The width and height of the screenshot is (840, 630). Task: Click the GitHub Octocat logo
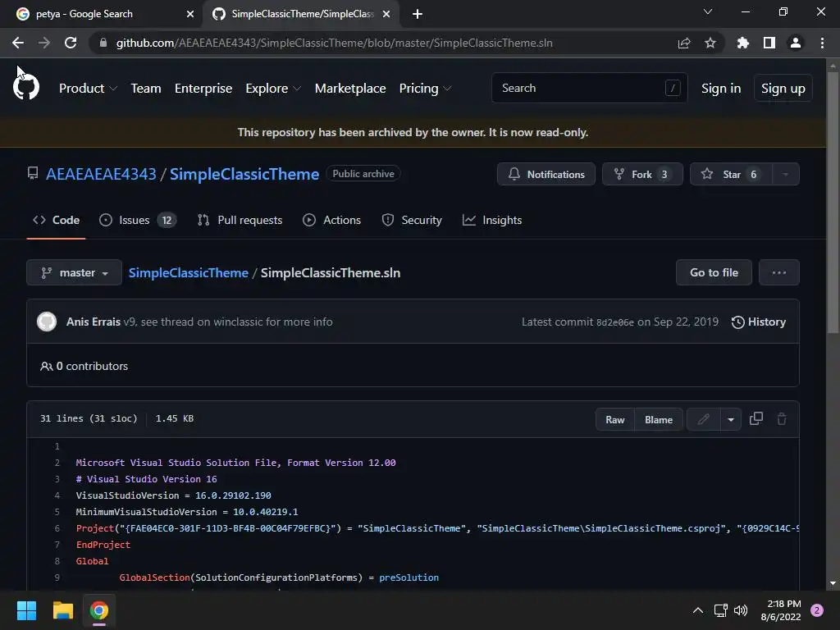click(x=25, y=87)
